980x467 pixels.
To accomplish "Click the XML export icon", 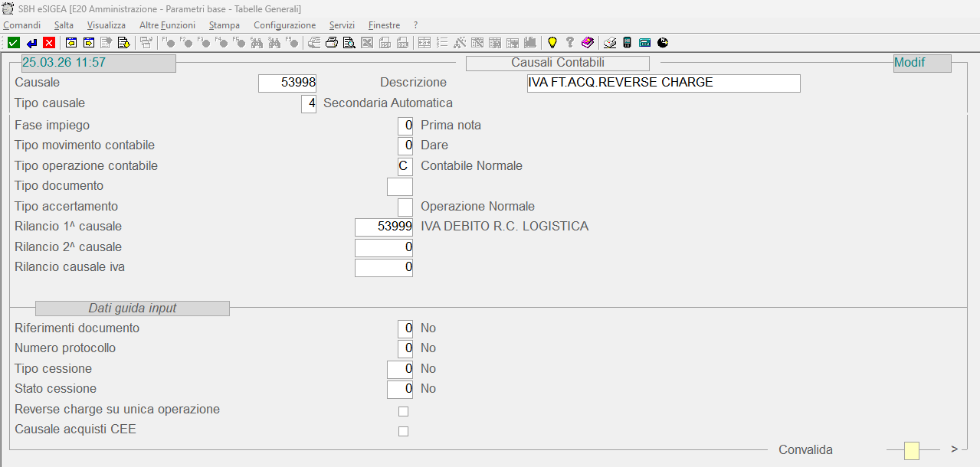I will pyautogui.click(x=402, y=43).
